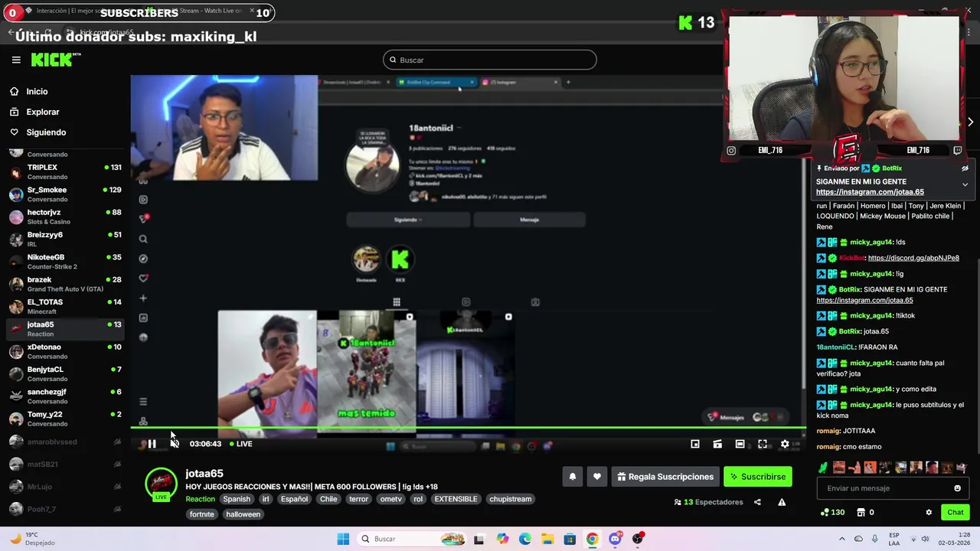Open offline amaroblvssed channel
Image resolution: width=980 pixels, height=551 pixels.
[65, 442]
